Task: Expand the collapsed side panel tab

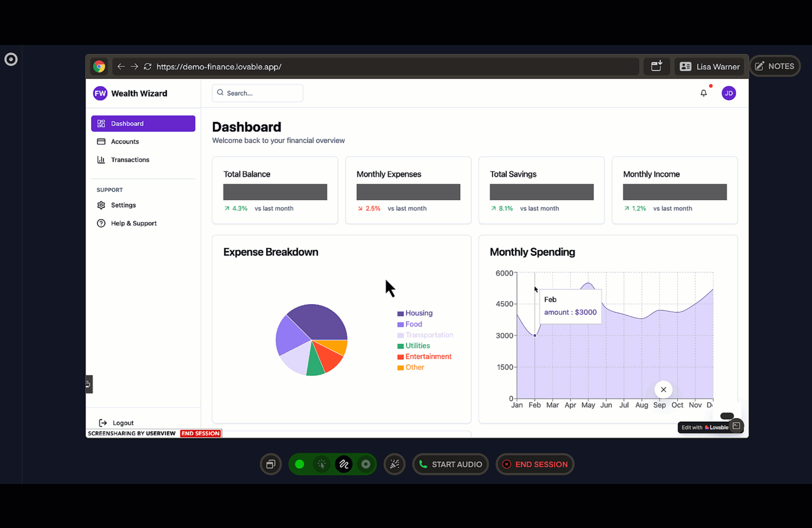Action: pos(88,384)
